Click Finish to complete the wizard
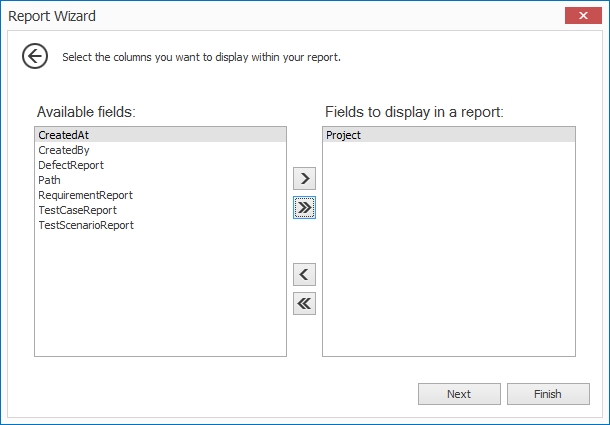The width and height of the screenshot is (610, 425). point(547,394)
